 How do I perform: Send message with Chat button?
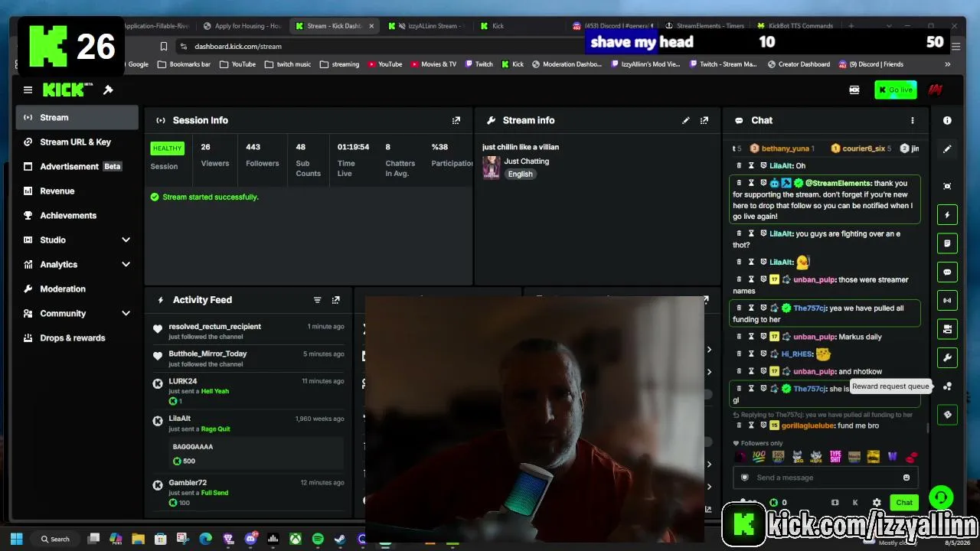point(904,503)
